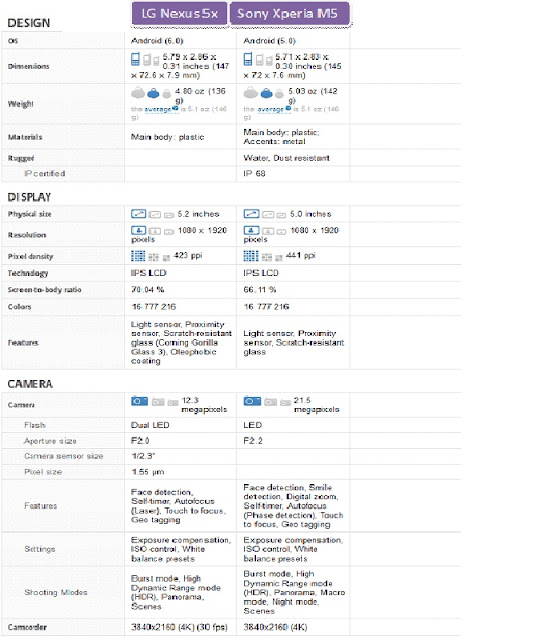Click the Screen-to-body ratio row label
This screenshot has width=537, height=640.
(x=44, y=290)
